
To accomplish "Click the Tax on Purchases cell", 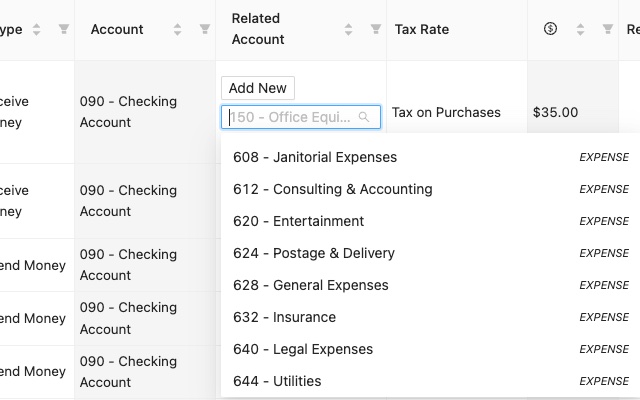I will [x=446, y=112].
